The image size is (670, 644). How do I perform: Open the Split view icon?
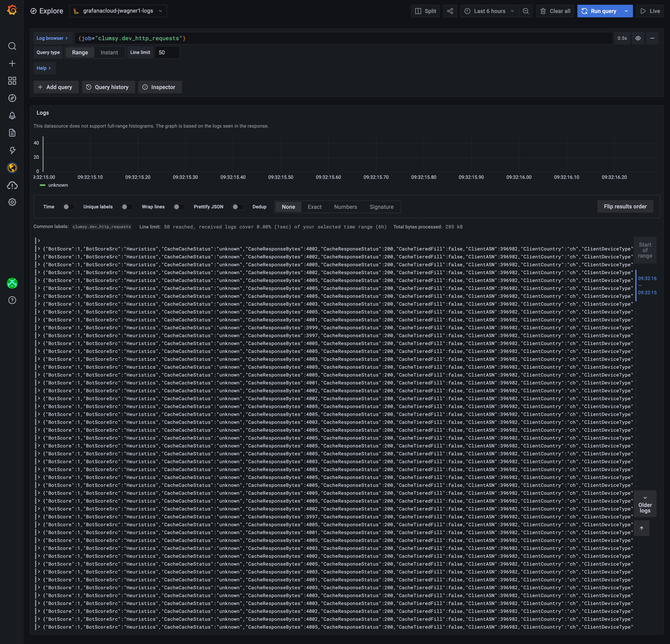coord(425,11)
